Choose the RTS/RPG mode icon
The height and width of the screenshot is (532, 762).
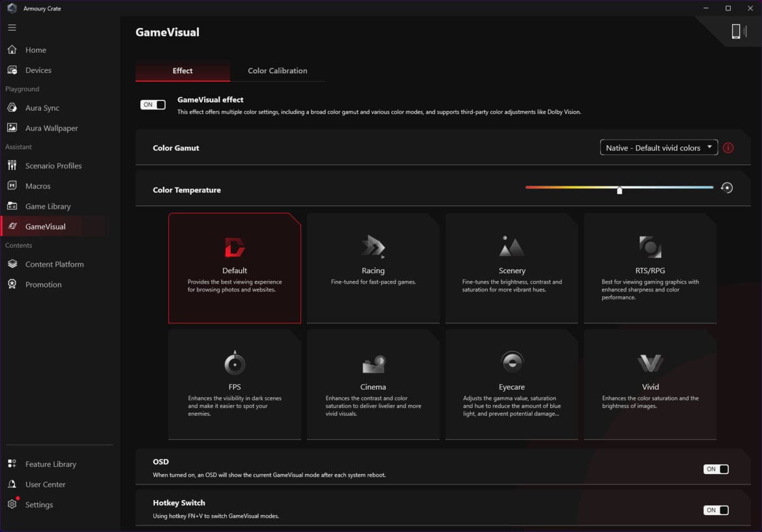pyautogui.click(x=651, y=247)
